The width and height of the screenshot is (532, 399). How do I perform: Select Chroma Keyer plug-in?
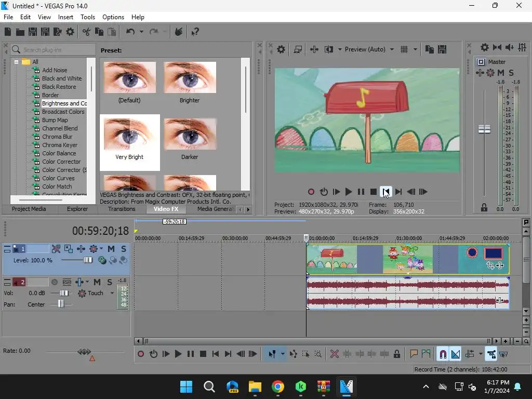click(x=60, y=145)
